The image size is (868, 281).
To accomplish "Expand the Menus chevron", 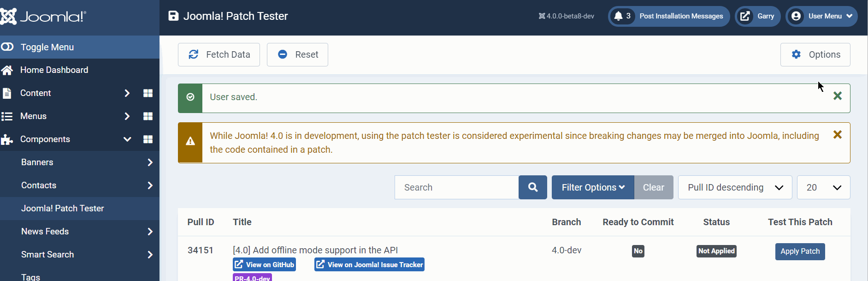I will (x=127, y=116).
